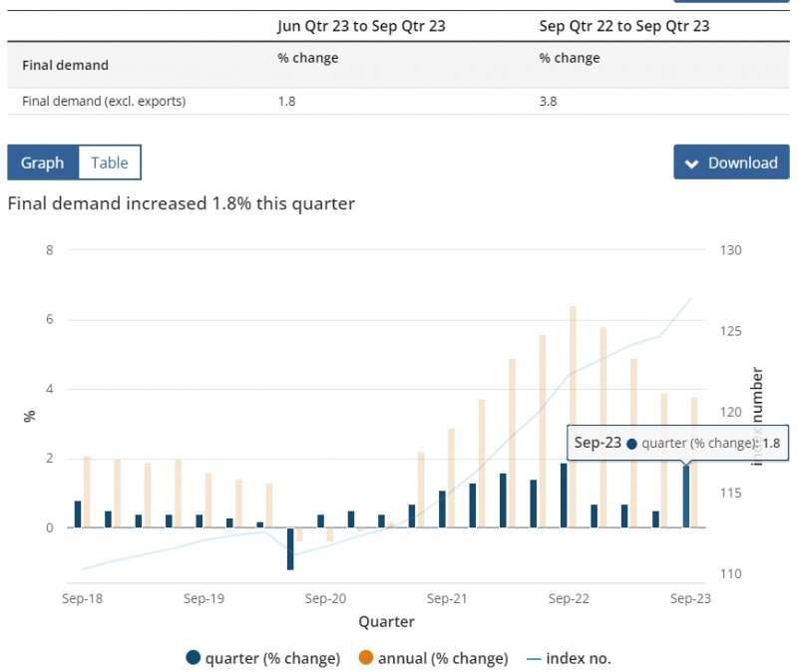Expand the Download chevron arrow
Viewport: 798px width, 672px height.
pos(691,164)
